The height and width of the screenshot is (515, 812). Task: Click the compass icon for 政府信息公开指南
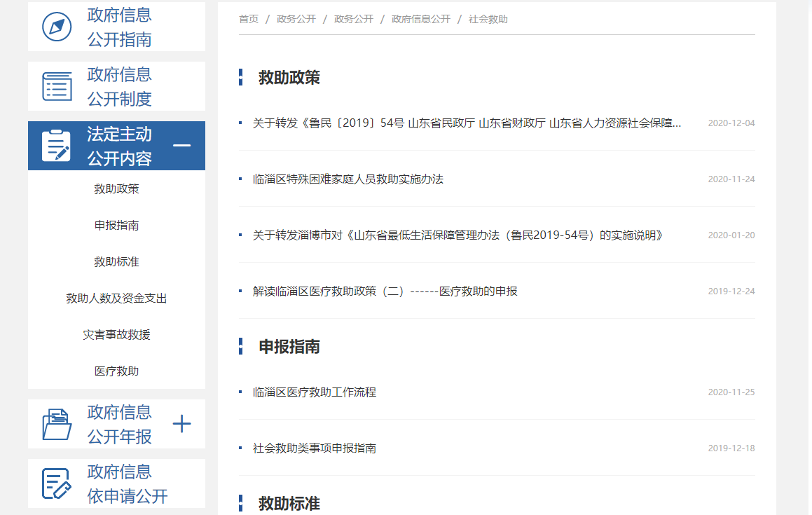(x=57, y=27)
